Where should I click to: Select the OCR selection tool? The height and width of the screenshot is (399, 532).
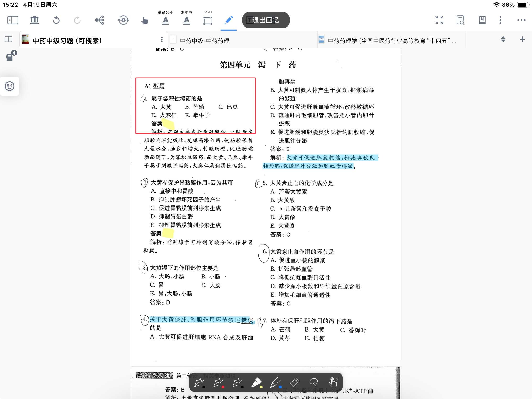click(x=208, y=18)
